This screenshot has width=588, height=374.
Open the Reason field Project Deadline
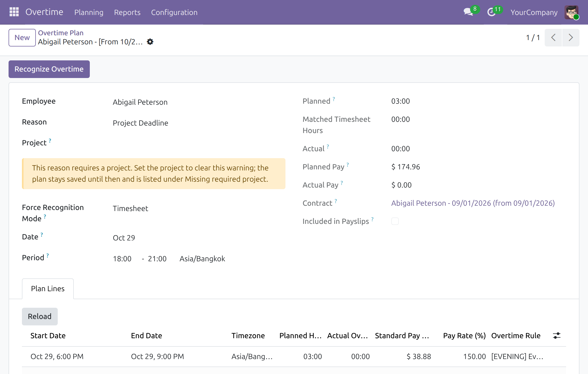click(x=199, y=123)
